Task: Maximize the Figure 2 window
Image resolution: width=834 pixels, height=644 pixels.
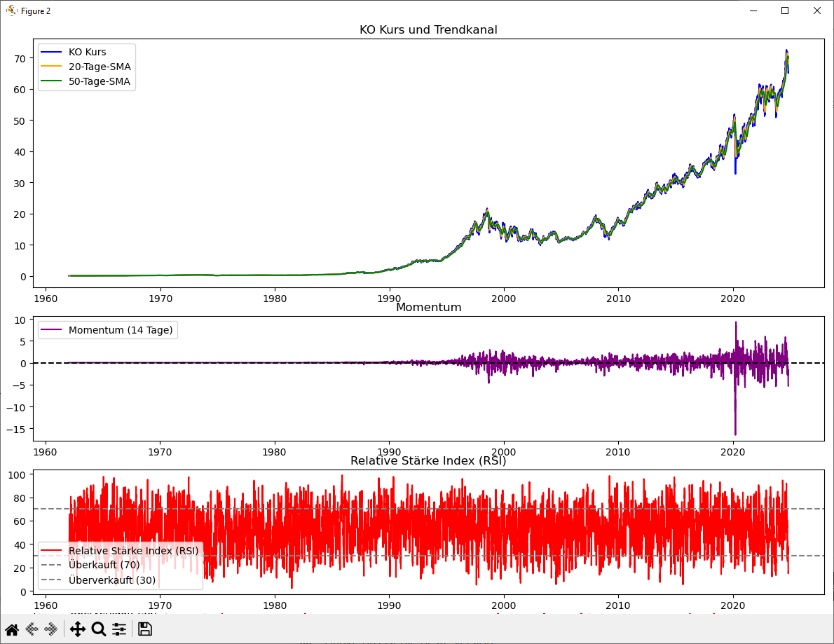Action: tap(785, 11)
